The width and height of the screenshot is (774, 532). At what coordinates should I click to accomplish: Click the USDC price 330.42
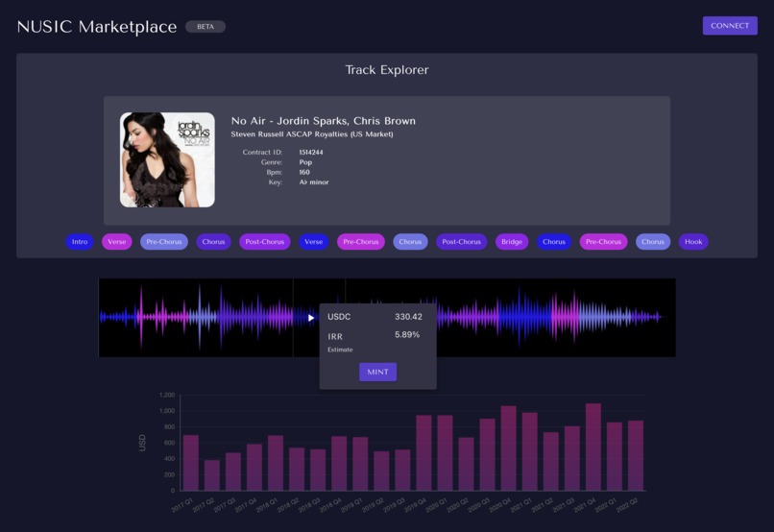point(408,317)
